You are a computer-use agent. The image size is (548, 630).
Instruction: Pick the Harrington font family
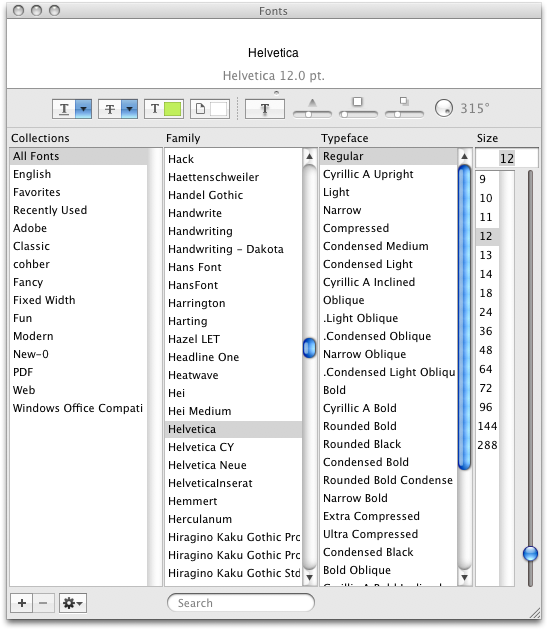point(233,303)
